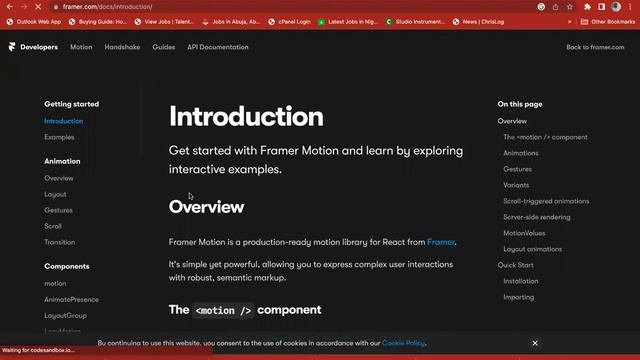Open the extensions puzzle icon
Screen dimensions: 640x360
pyautogui.click(x=587, y=7)
